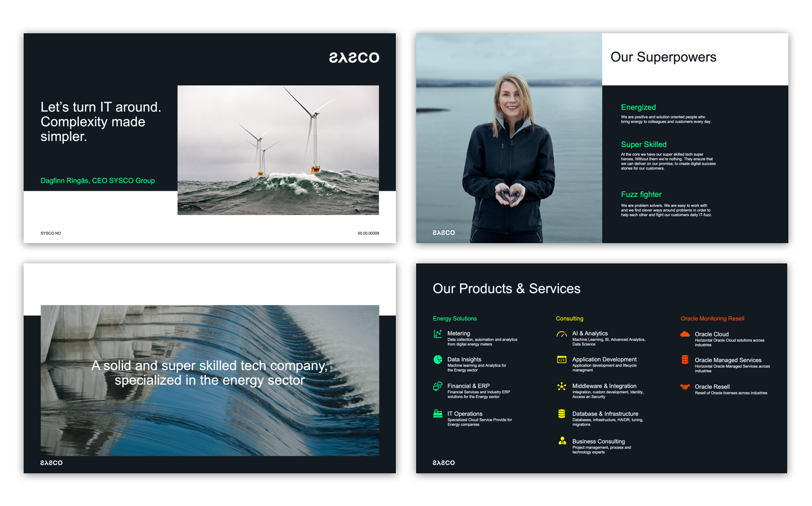Click "Project management, process and technology experts" text
Image resolution: width=812 pixels, height=506 pixels.
coord(602,450)
